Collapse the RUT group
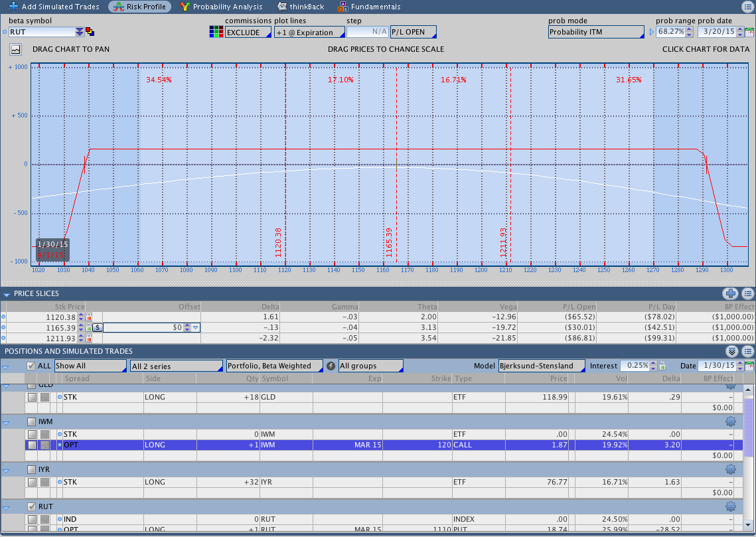The width and height of the screenshot is (756, 537). (6, 508)
